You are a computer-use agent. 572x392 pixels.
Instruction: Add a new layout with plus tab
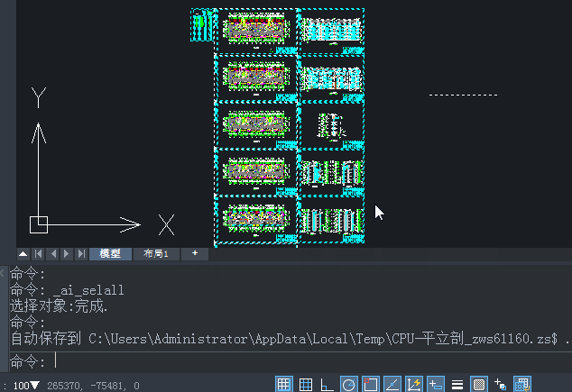(x=195, y=253)
